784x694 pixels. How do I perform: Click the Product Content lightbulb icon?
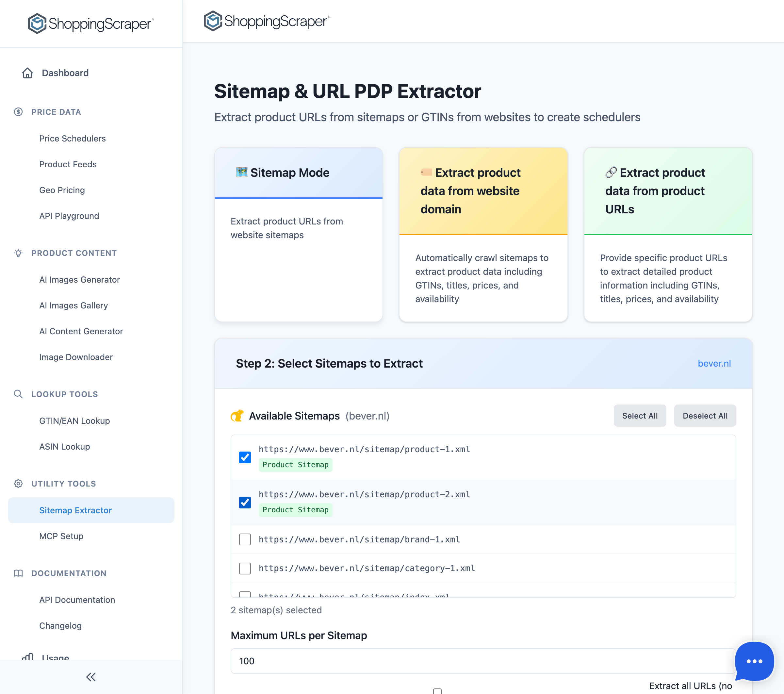pyautogui.click(x=18, y=253)
